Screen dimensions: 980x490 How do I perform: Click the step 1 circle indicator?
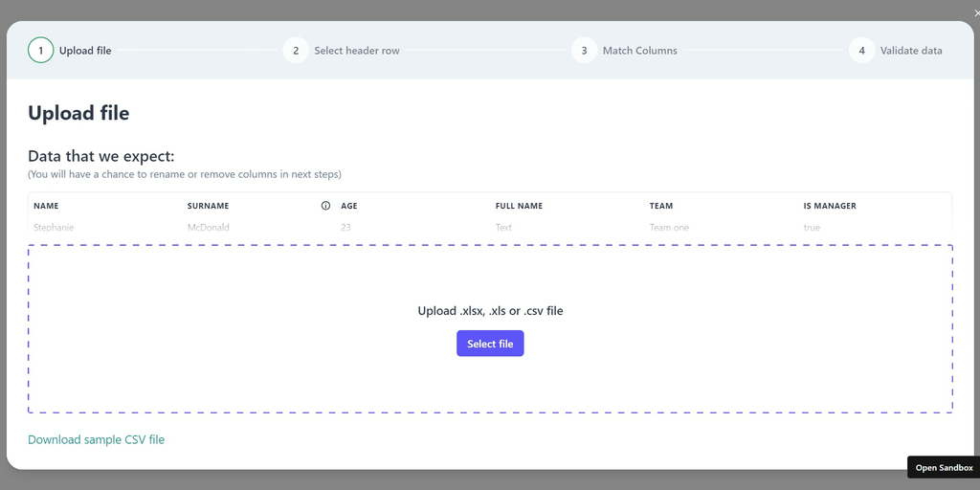[x=40, y=51]
